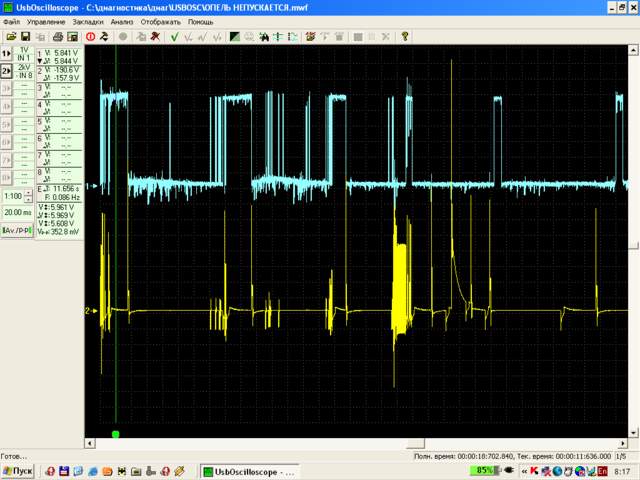Image resolution: width=640 pixels, height=480 pixels.
Task: Click the red stop recording icon
Action: (91, 37)
